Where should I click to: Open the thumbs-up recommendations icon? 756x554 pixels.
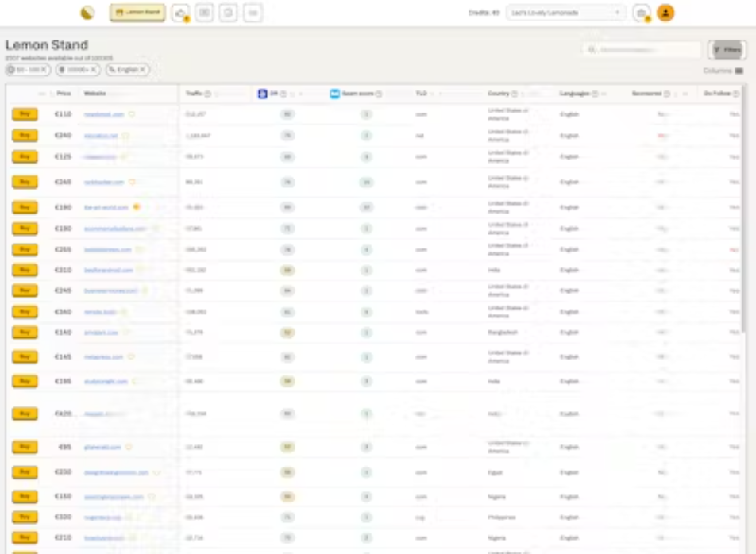click(181, 13)
